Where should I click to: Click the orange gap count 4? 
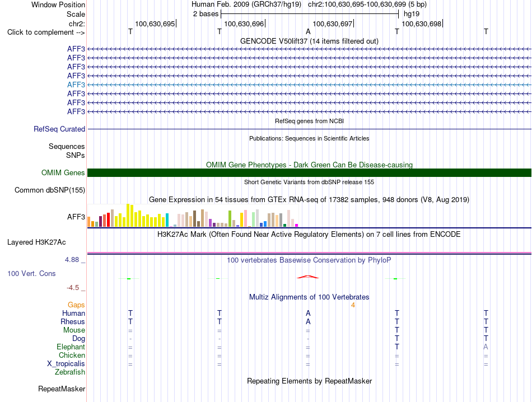tap(353, 305)
